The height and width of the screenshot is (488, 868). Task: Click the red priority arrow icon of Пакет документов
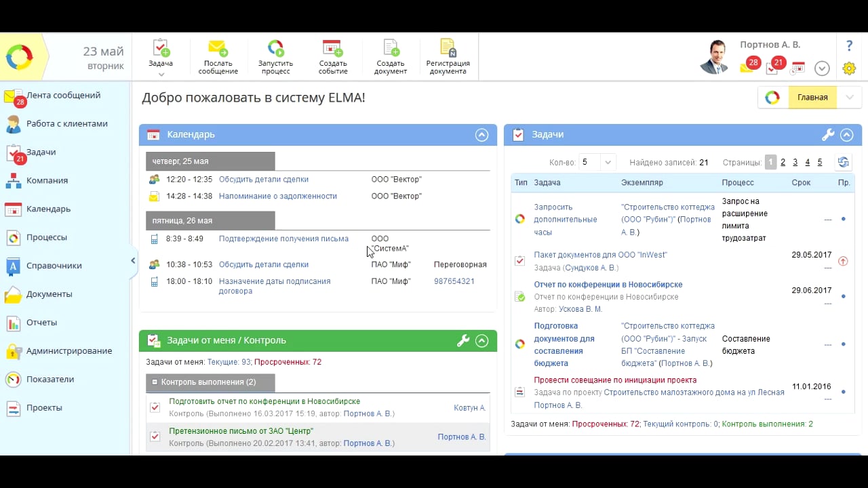pyautogui.click(x=843, y=261)
